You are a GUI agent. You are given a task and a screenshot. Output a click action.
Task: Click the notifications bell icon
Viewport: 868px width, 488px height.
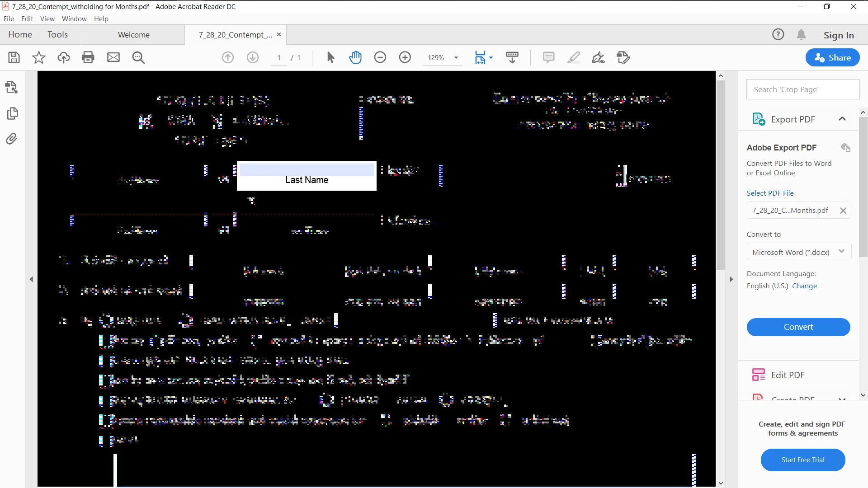pos(801,35)
